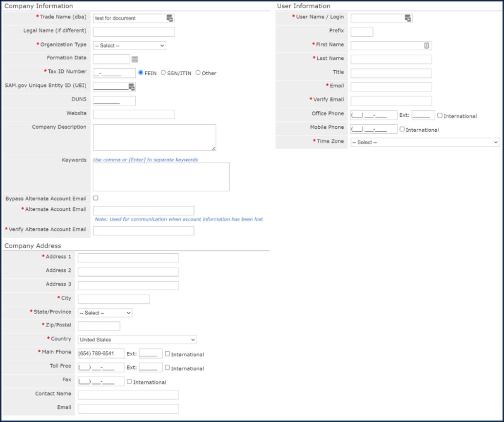The image size is (504, 422).
Task: Tick Bypass Alternate Account Email checkbox
Action: 96,198
